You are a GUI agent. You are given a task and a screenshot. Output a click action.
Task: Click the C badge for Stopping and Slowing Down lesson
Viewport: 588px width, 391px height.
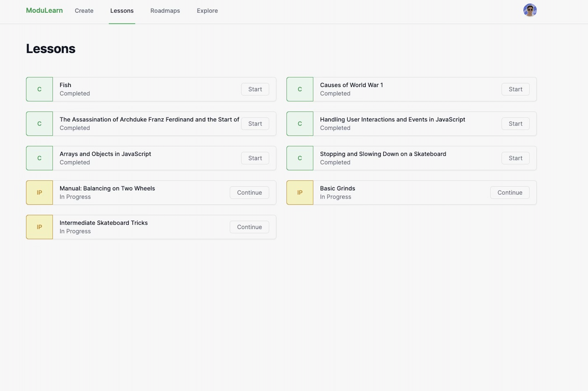(299, 158)
